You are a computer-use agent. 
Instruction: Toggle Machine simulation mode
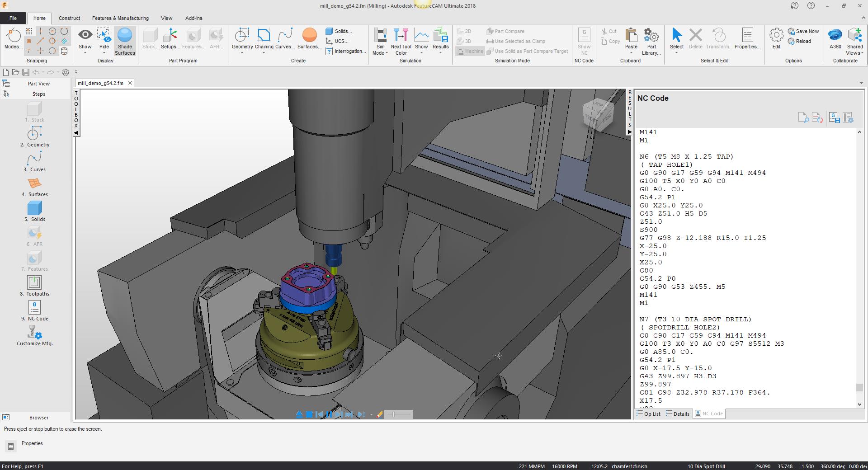pyautogui.click(x=470, y=51)
